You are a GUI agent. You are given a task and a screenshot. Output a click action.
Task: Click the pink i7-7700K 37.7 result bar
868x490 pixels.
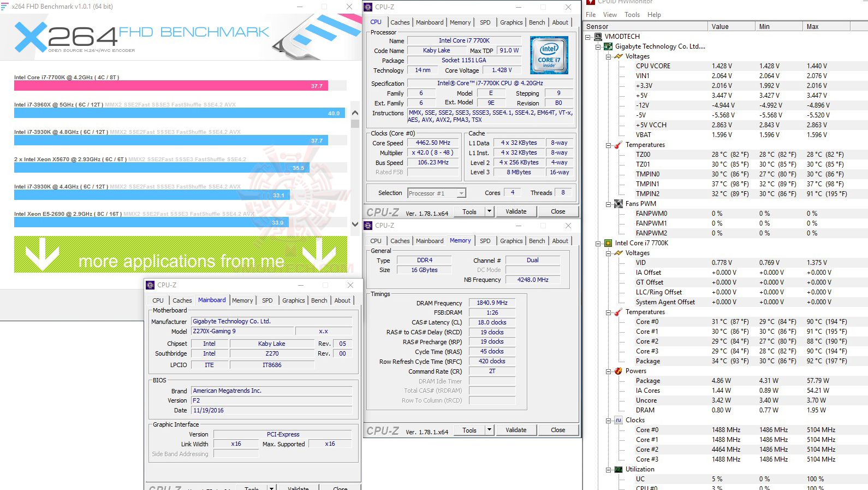(x=171, y=86)
